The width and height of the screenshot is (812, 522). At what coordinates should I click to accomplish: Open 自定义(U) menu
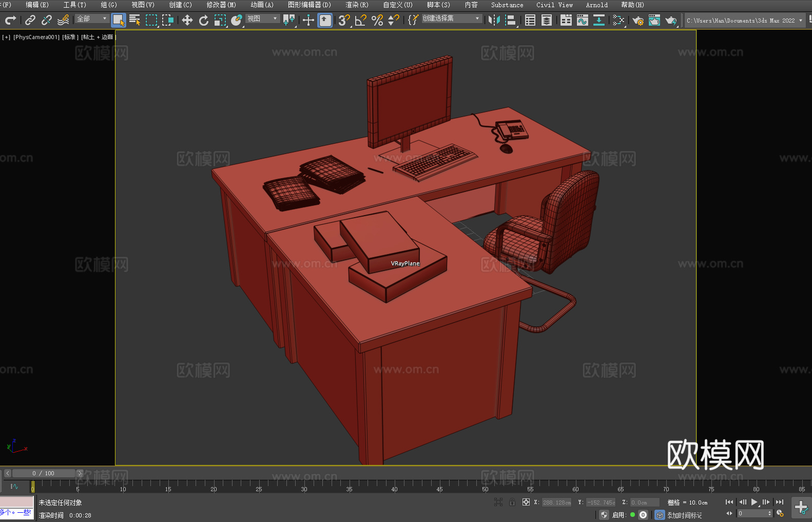pyautogui.click(x=398, y=5)
